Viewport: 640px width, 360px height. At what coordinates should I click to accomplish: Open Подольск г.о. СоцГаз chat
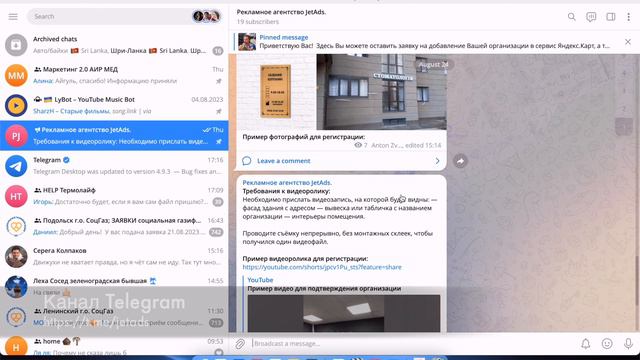pyautogui.click(x=114, y=226)
